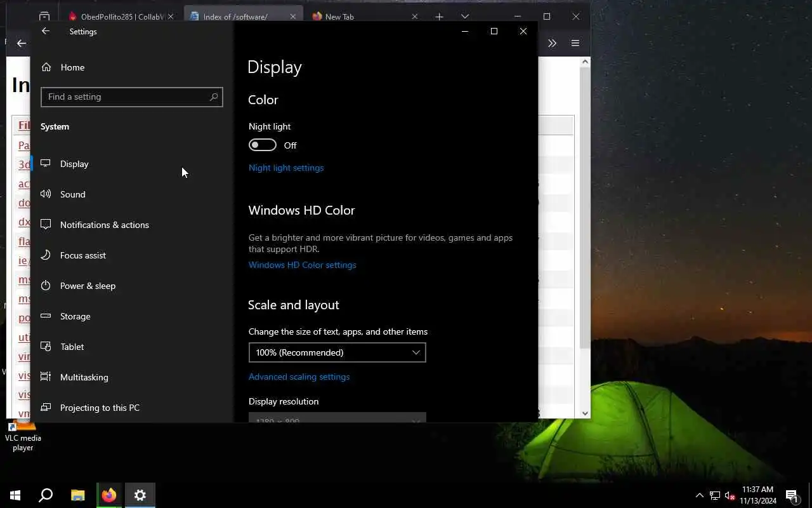812x508 pixels.
Task: Open a new tab with plus button
Action: [439, 17]
